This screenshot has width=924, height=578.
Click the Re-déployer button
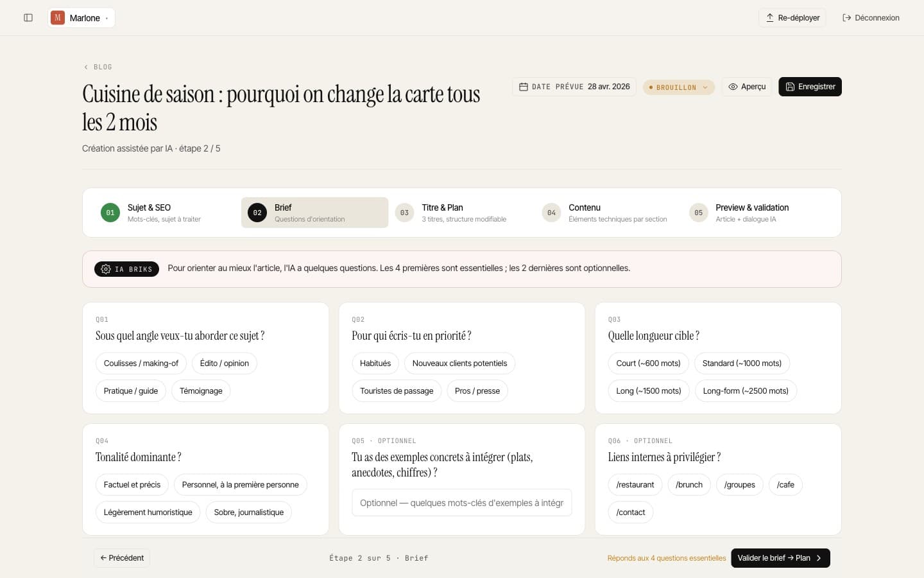(x=792, y=18)
